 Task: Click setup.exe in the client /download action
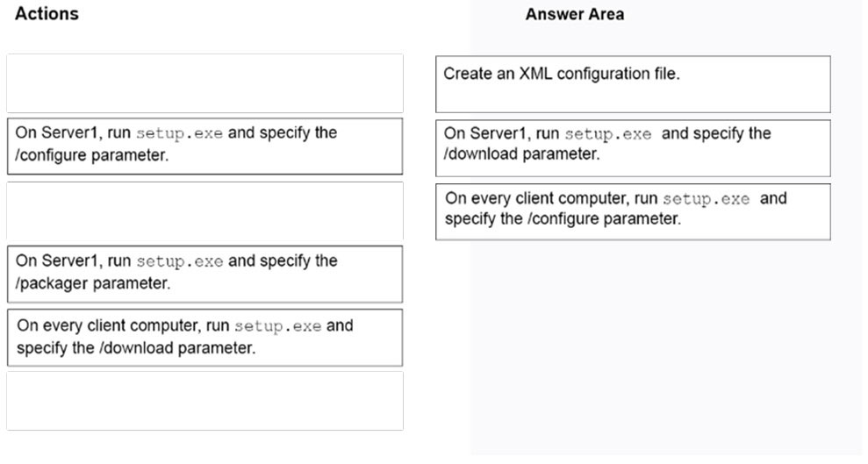(278, 325)
